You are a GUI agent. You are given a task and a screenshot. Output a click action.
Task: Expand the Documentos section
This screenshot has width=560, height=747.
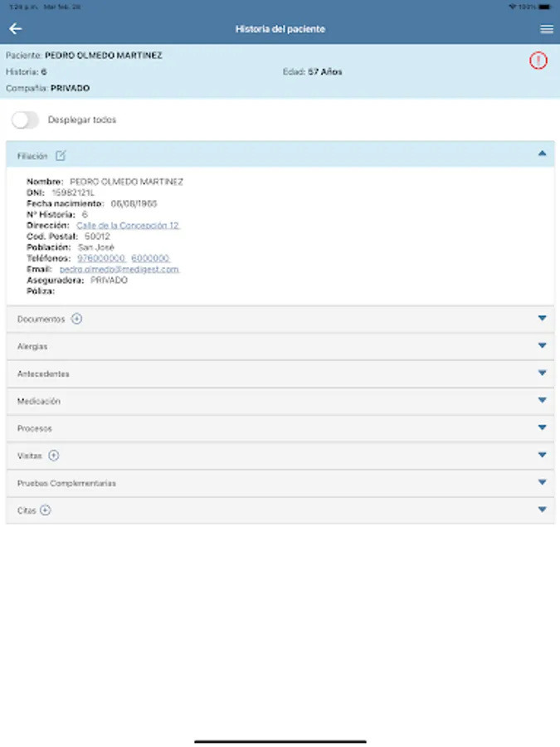pos(542,318)
